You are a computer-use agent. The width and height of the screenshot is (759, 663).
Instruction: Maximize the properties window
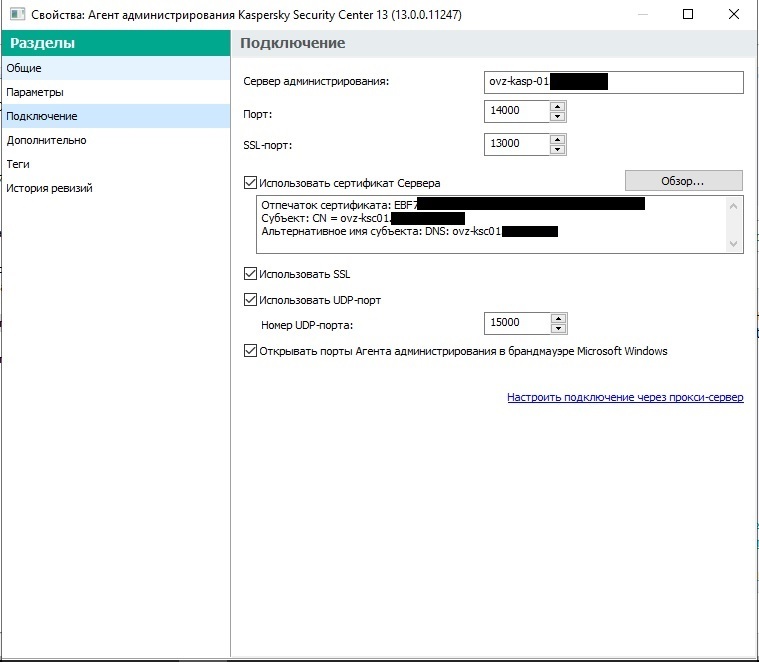coord(688,14)
